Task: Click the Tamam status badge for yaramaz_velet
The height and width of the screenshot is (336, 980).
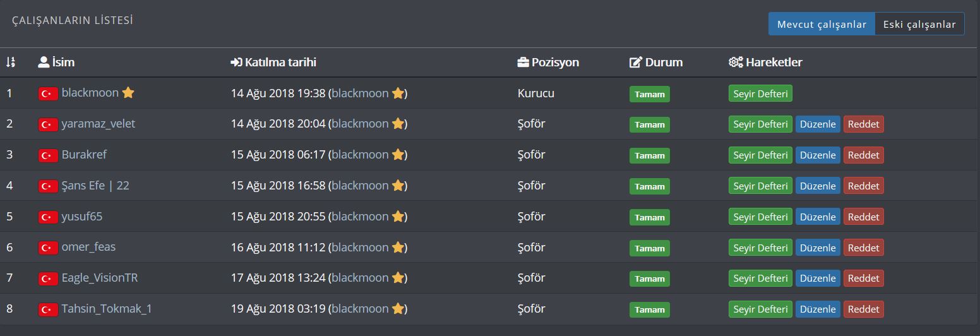Action: point(650,125)
